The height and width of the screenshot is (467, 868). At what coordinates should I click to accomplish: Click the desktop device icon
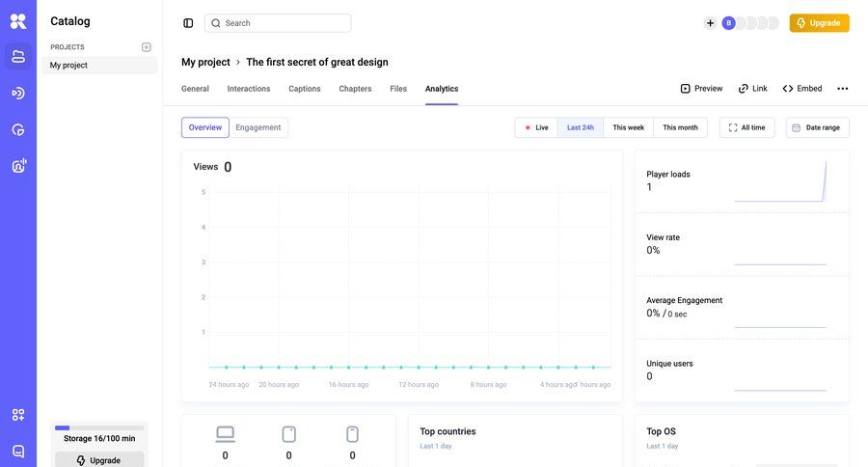[x=225, y=434]
